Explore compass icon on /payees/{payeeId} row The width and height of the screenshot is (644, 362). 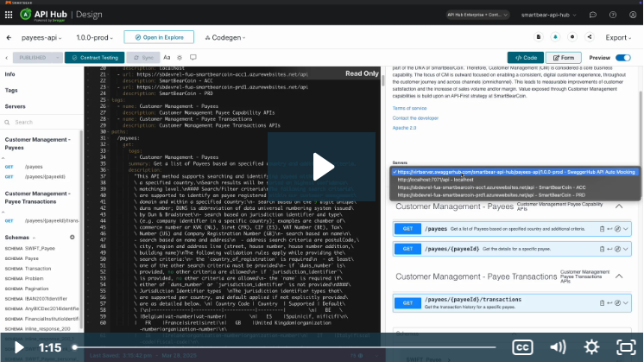617,249
